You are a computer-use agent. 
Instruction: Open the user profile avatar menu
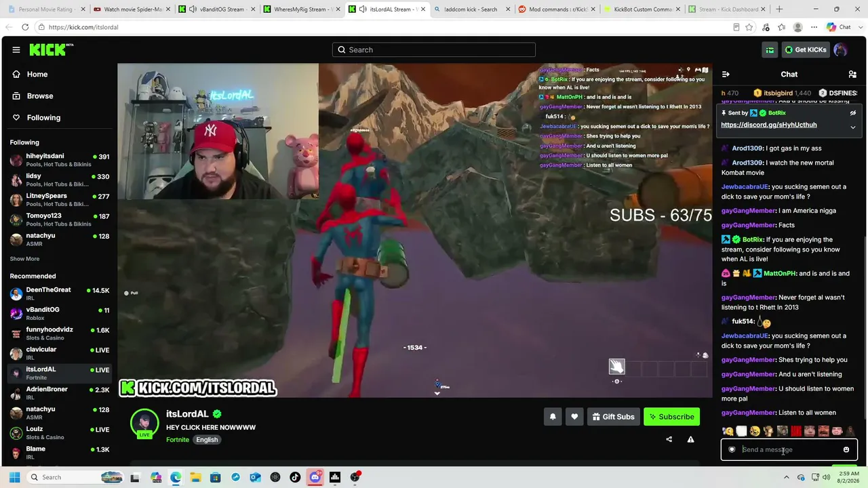pos(840,49)
